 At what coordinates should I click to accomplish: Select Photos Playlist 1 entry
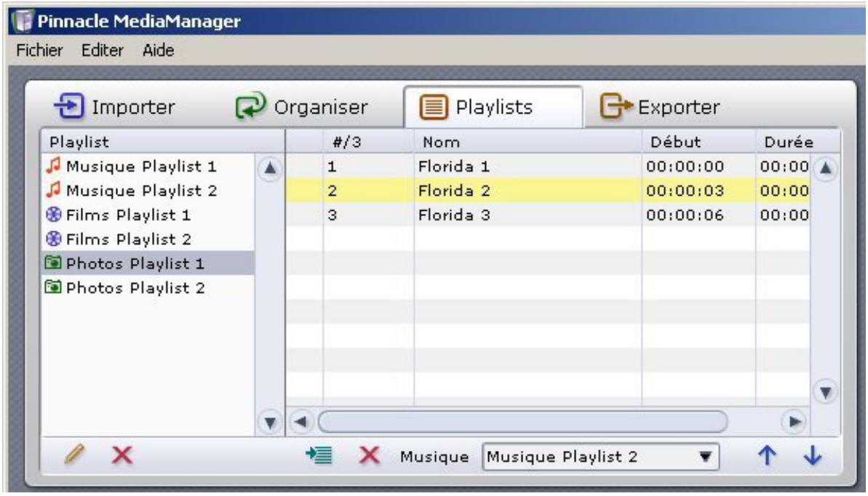pyautogui.click(x=148, y=263)
